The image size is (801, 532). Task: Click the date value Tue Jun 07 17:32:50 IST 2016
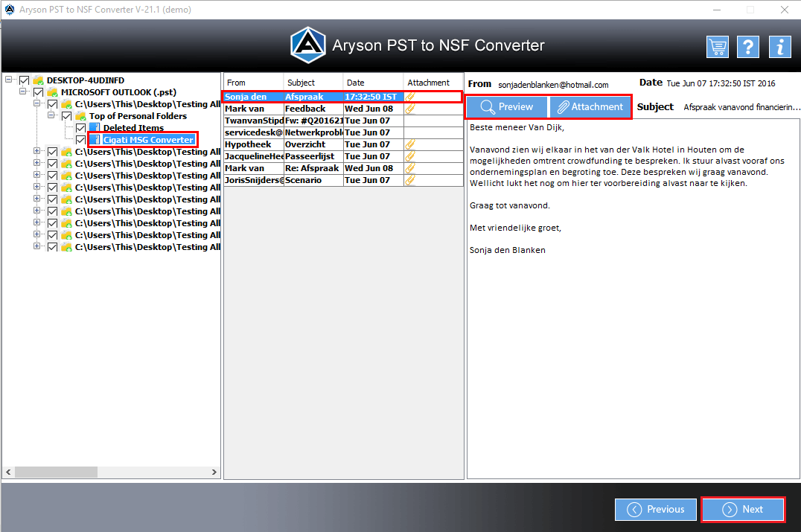tap(721, 83)
